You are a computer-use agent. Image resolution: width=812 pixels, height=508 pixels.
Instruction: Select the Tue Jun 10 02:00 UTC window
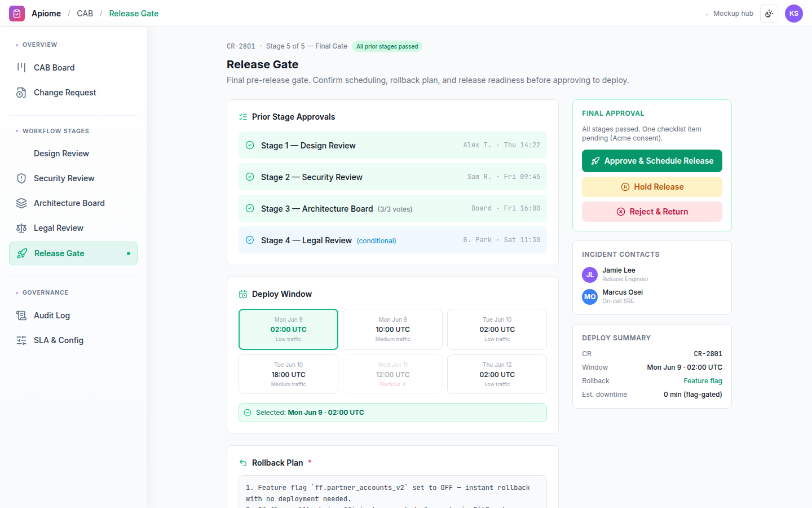click(497, 329)
